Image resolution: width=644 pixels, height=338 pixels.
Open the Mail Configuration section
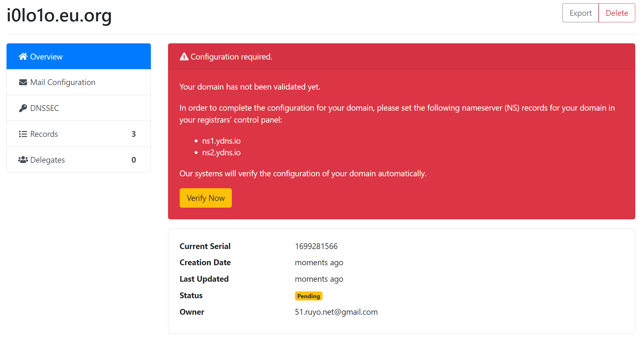tap(63, 82)
